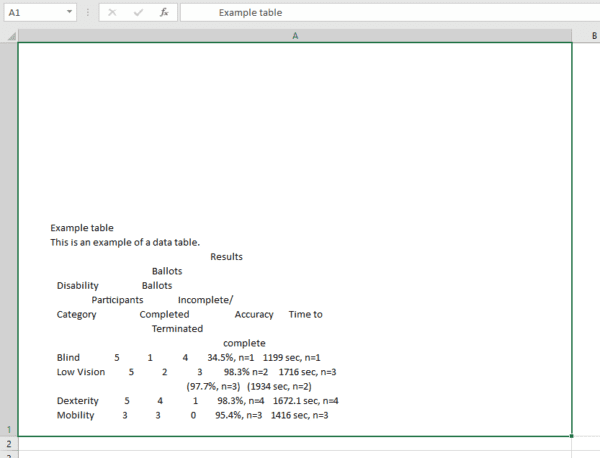Click the formula bar containing "Example table"
600x458 pixels.
(380, 13)
